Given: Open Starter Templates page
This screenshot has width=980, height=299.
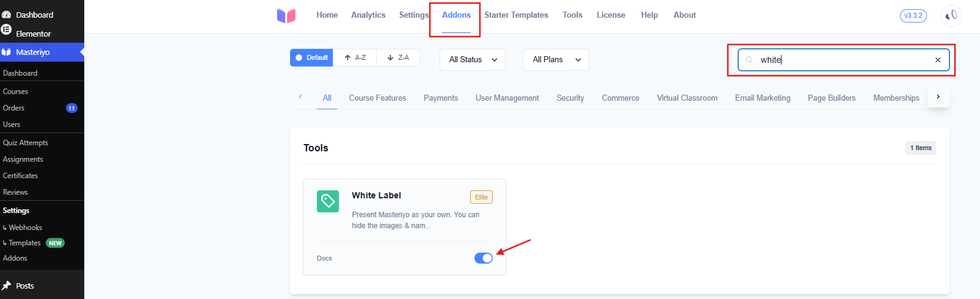Looking at the screenshot, I should coord(516,15).
